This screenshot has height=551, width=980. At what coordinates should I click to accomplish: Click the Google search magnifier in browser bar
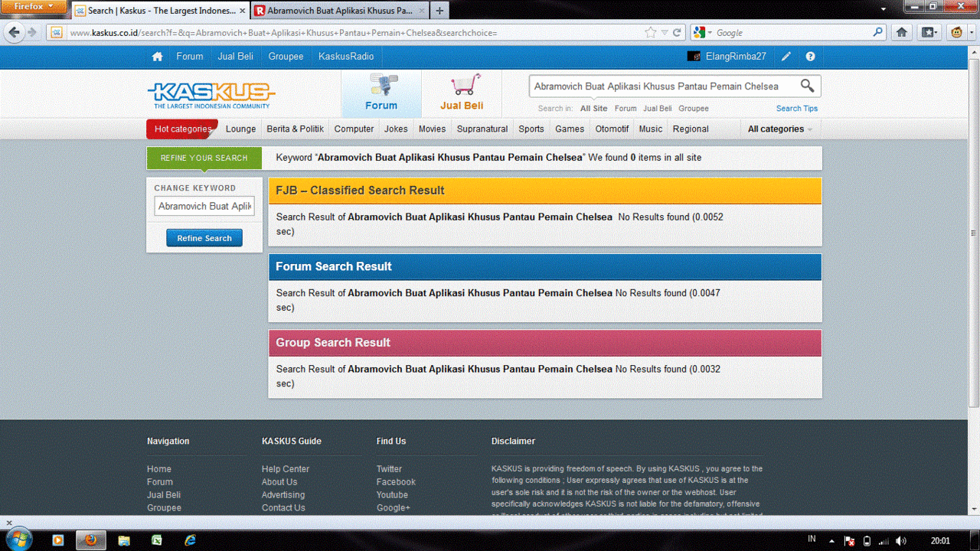(x=878, y=33)
